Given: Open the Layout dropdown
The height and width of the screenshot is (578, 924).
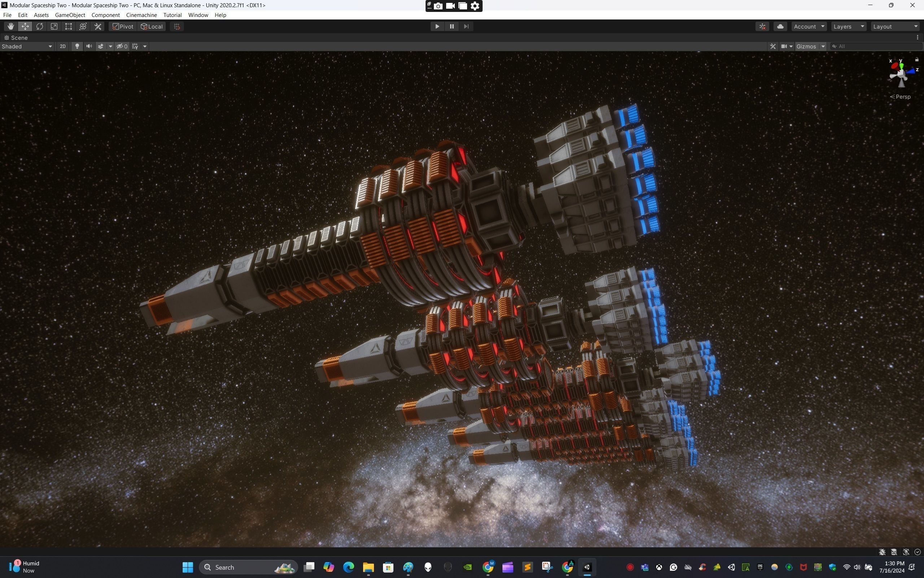Looking at the screenshot, I should point(895,26).
